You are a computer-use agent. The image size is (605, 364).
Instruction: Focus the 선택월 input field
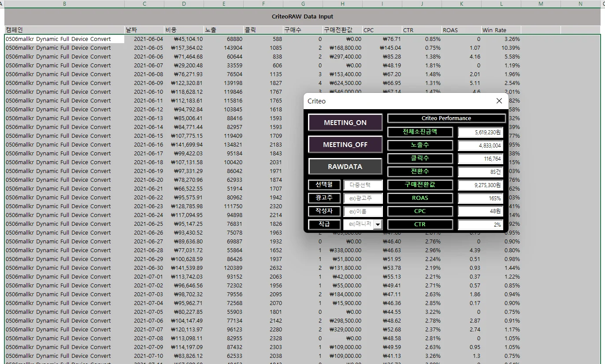(x=363, y=185)
